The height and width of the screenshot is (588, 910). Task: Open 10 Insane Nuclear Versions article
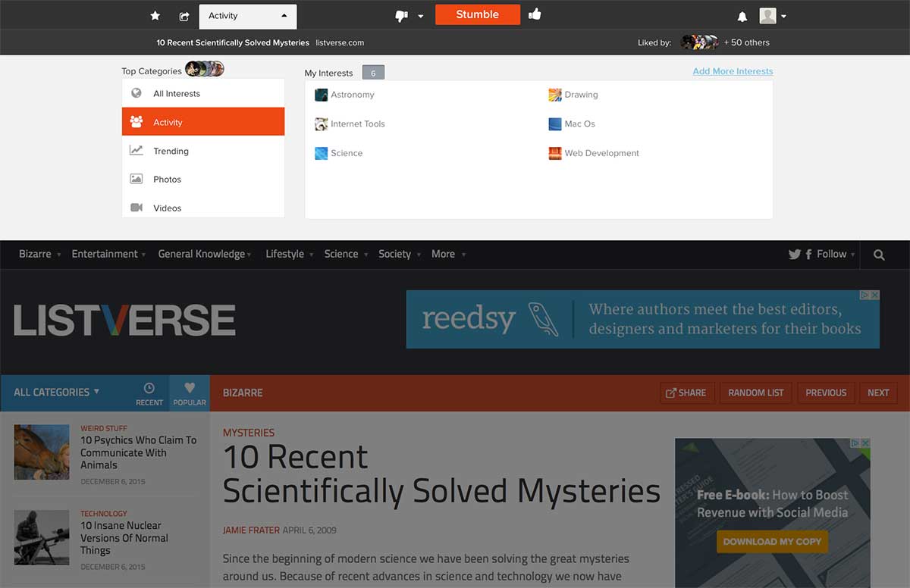click(124, 538)
